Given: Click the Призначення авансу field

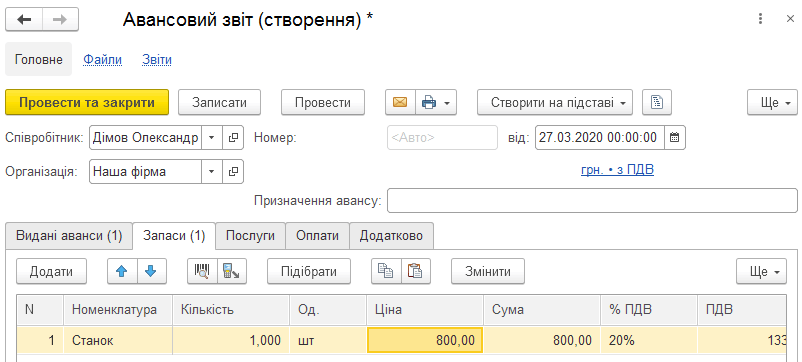Looking at the screenshot, I should tap(592, 200).
